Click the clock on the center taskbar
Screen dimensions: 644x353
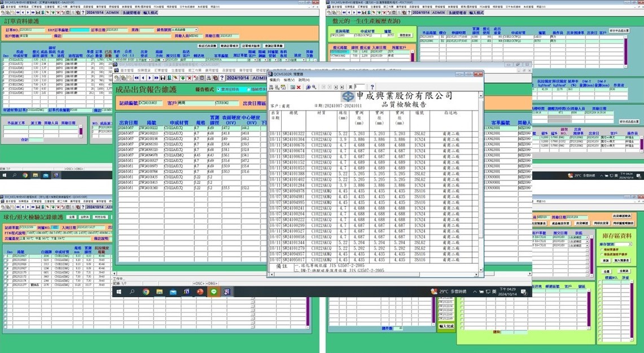507,292
